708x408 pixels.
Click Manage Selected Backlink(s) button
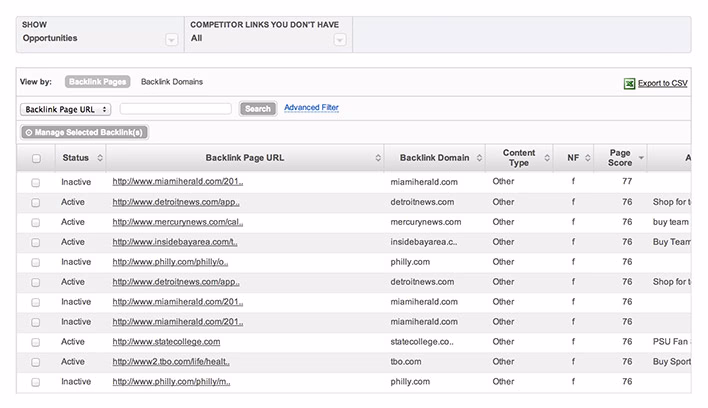click(x=84, y=132)
